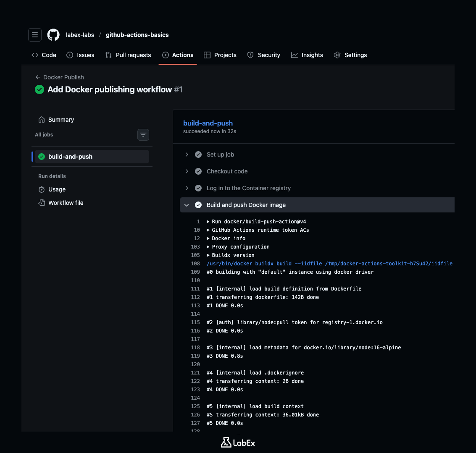This screenshot has height=453, width=476.
Task: Open the labex-labs organization link
Action: [80, 35]
